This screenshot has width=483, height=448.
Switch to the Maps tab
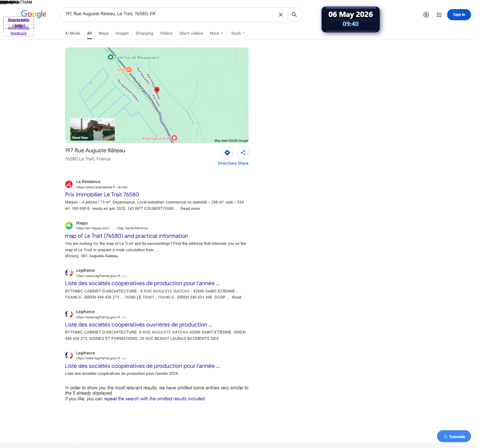(104, 33)
